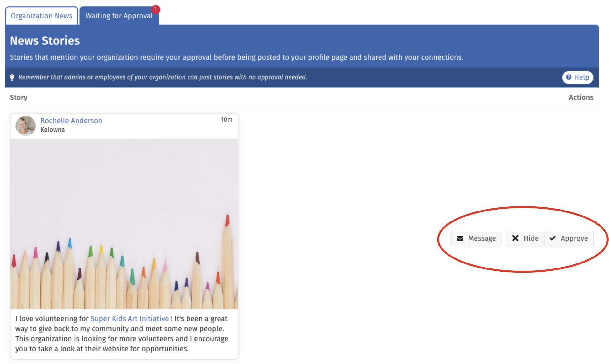
Task: Click the red notification badge on Waiting for Approval
Action: 156,9
